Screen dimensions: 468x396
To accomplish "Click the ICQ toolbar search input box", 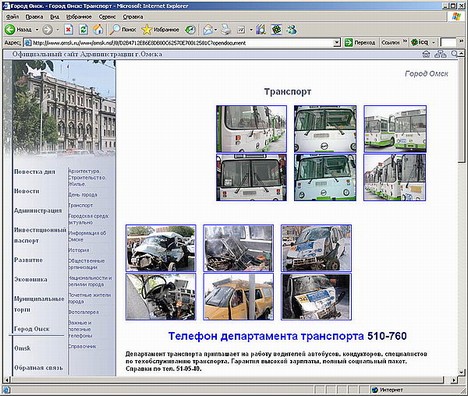I will [x=448, y=42].
